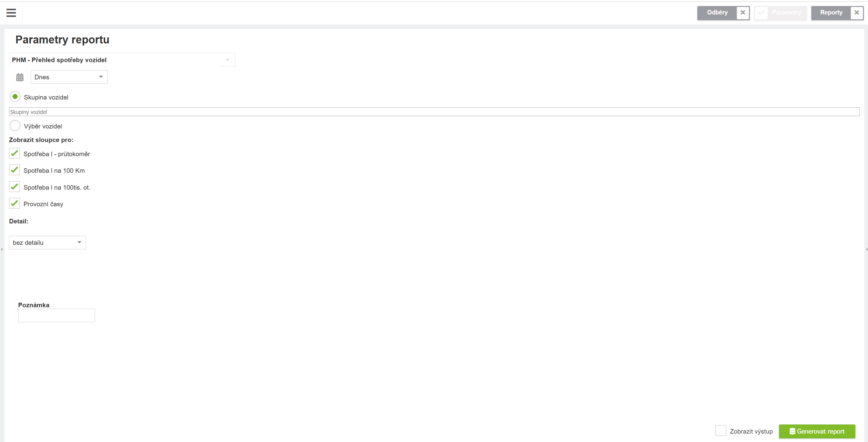Expand the right side panel arrow

866,249
